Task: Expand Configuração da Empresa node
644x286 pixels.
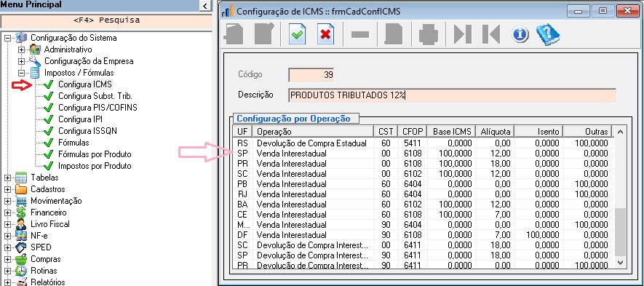Action: coord(21,61)
